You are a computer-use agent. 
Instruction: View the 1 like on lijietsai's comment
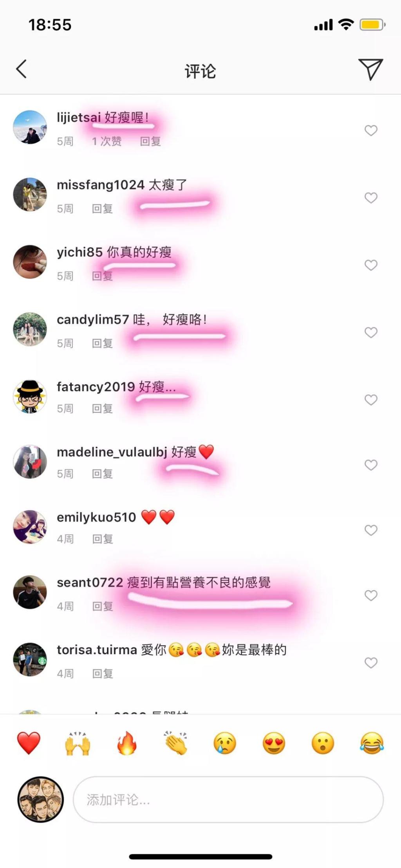[107, 141]
